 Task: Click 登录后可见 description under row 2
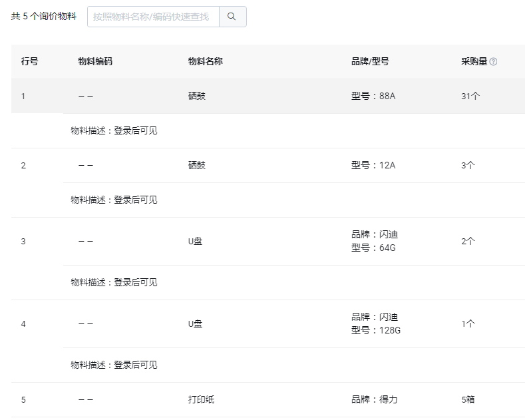(x=136, y=200)
